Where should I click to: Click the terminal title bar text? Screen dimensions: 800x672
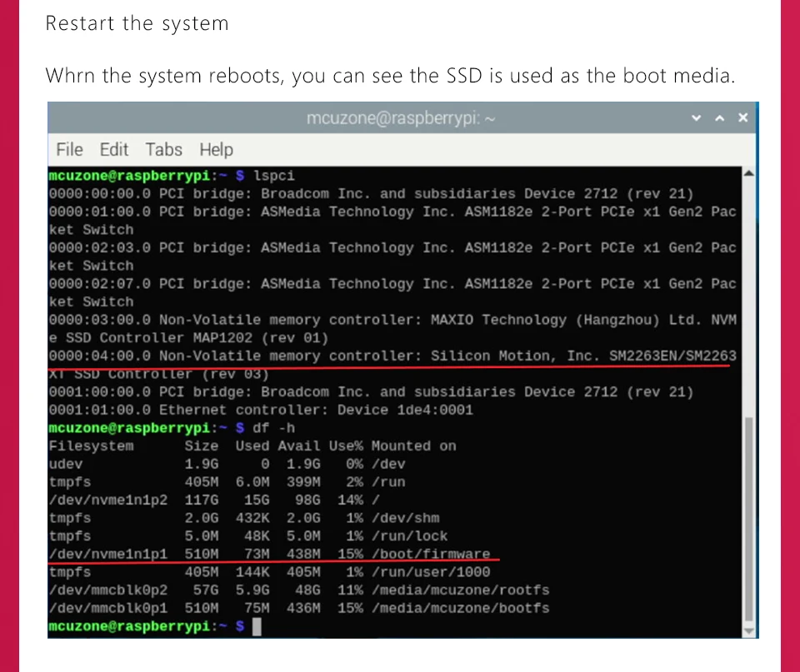pos(401,118)
